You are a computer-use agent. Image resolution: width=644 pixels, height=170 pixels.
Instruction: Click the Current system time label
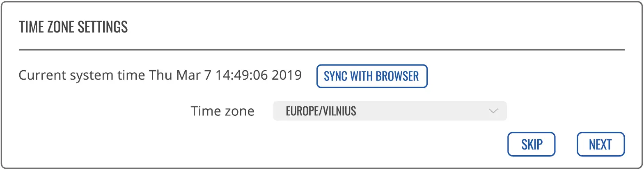[x=82, y=76]
